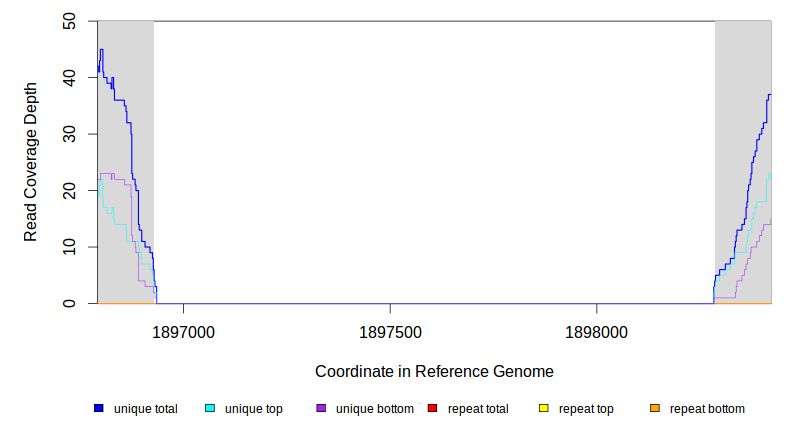
Task: Click the blue unique total legend swatch
Action: pos(99,408)
